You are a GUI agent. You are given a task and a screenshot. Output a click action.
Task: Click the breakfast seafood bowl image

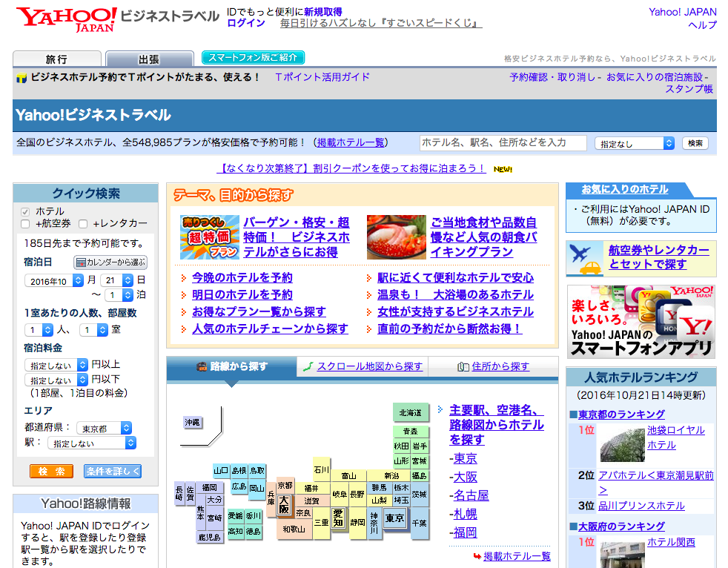396,237
